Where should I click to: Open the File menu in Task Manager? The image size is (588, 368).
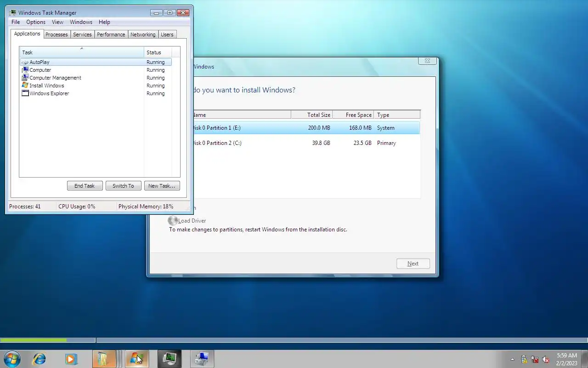coord(16,22)
